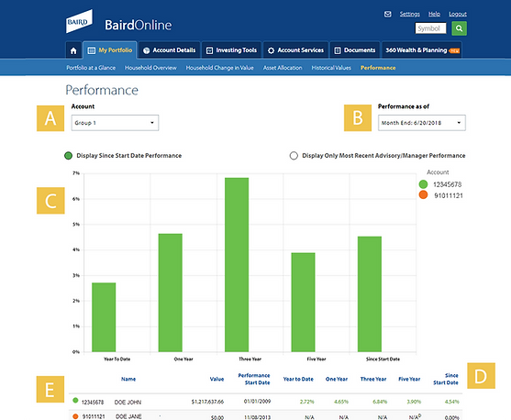511x420 pixels.
Task: Click into the Symbol search field
Action: pyautogui.click(x=430, y=28)
